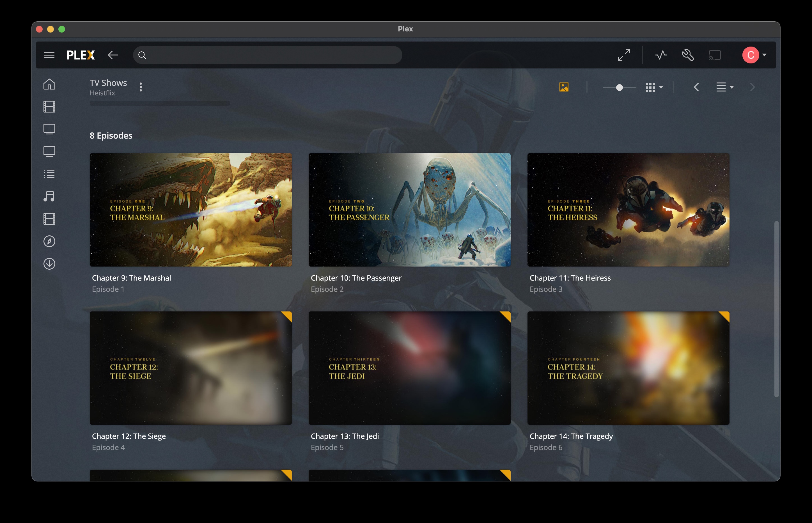Open Chapter 10: The Passenger thumbnail

tap(409, 210)
